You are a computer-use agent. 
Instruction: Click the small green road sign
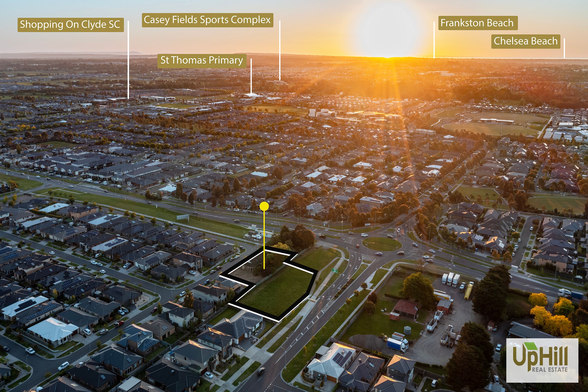334,270
